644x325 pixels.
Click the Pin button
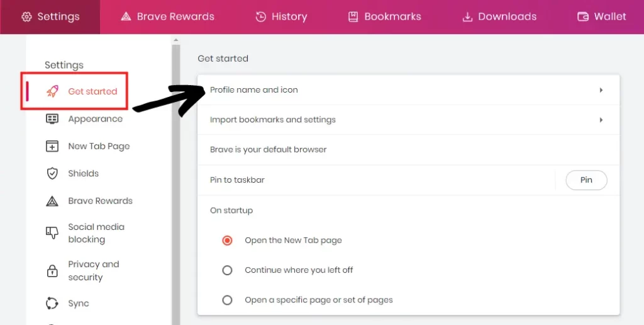(x=587, y=180)
